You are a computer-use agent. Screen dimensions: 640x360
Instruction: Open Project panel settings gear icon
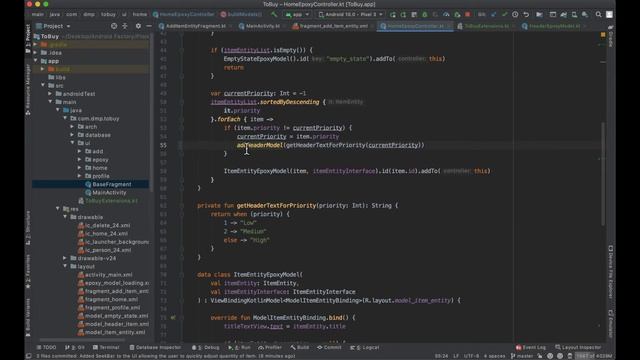138,26
